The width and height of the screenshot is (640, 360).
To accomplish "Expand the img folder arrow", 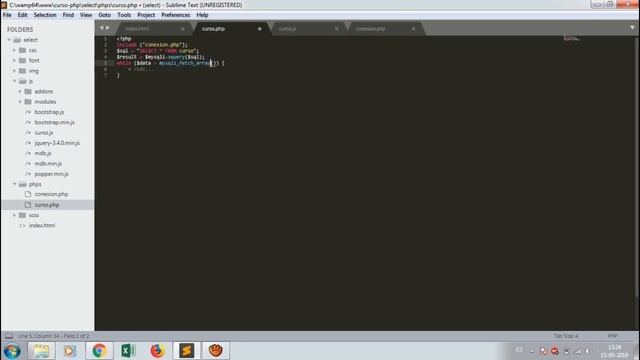I will (x=14, y=71).
